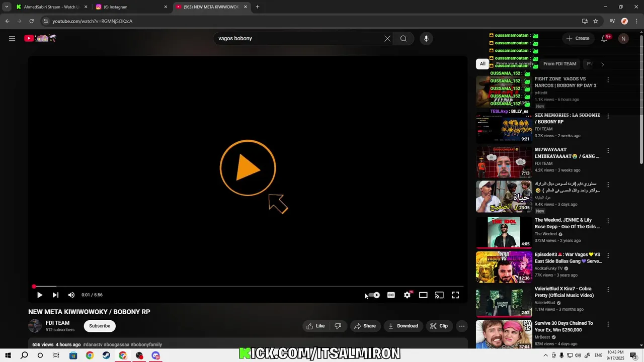The image size is (644, 362).
Task: Go back in browser
Action: pyautogui.click(x=7, y=21)
